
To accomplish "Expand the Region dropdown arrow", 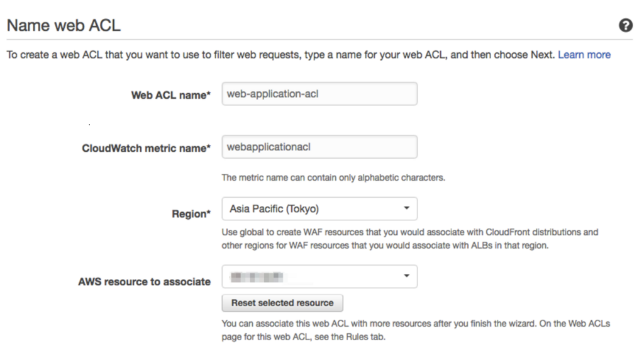I will [406, 208].
